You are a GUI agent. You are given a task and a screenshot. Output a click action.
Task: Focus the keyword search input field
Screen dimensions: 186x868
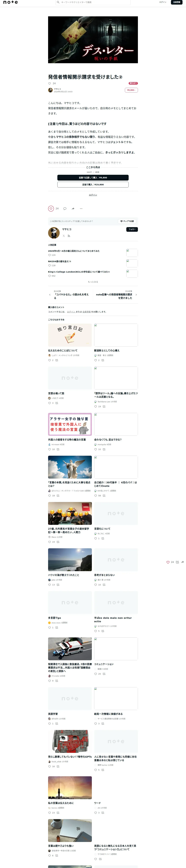tap(93, 2)
